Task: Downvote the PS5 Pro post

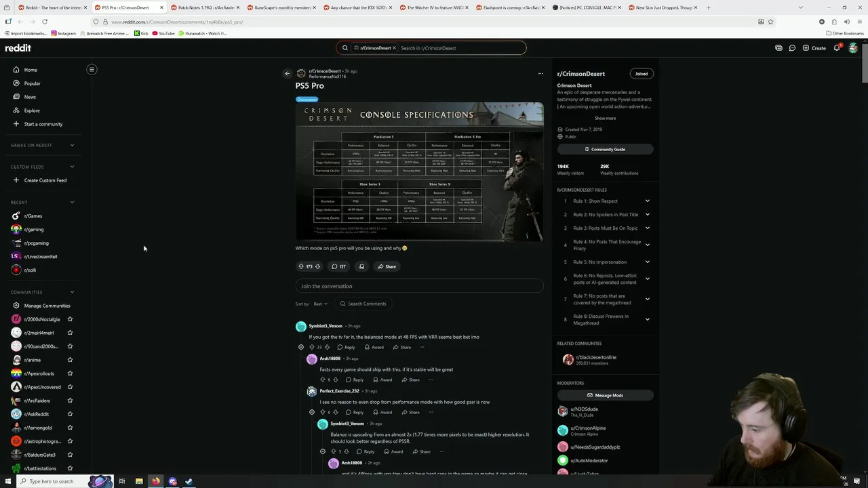Action: 317,266
